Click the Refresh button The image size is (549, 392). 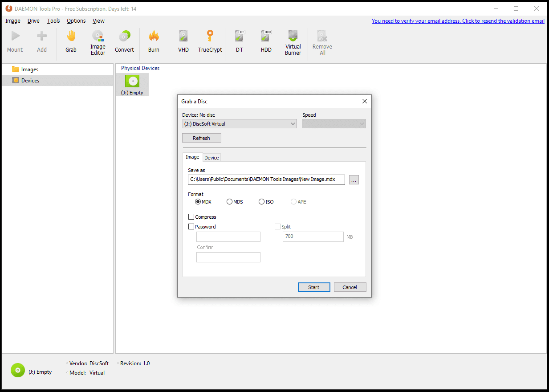(x=202, y=138)
